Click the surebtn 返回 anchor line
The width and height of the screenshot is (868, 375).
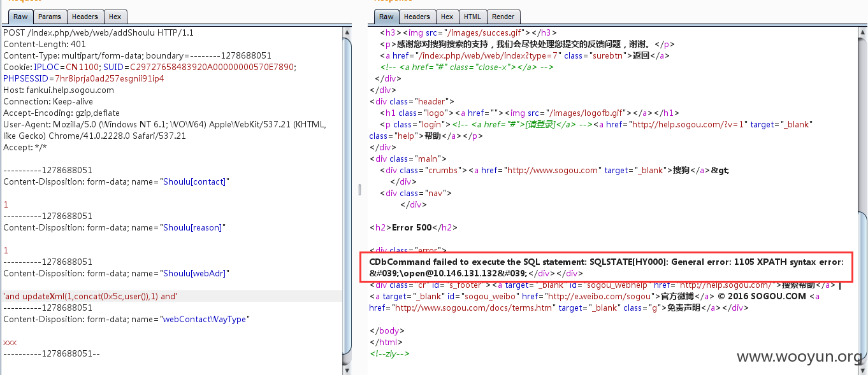point(524,55)
